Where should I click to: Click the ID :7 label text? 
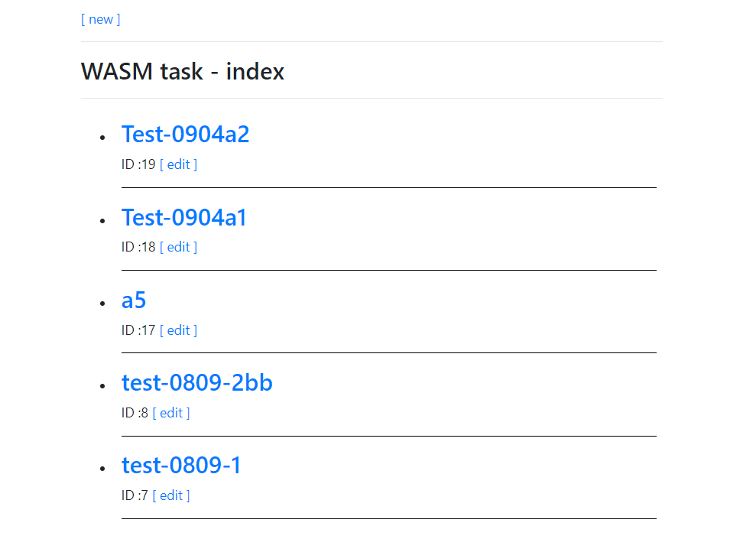click(x=135, y=495)
